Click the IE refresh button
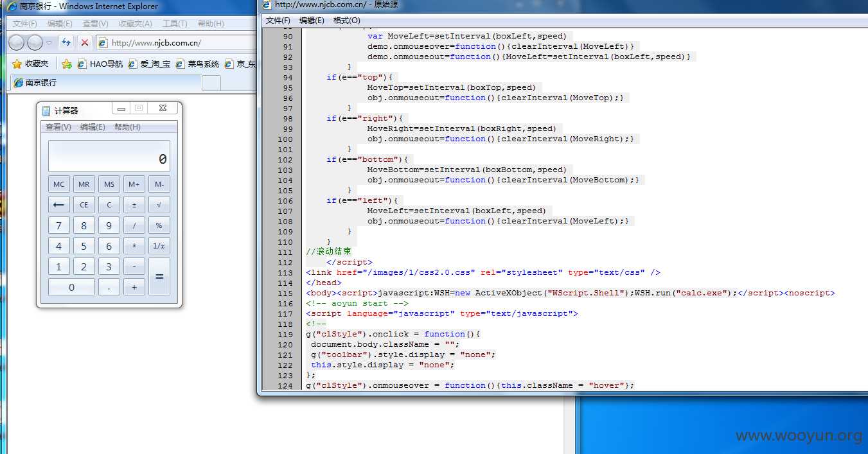Image resolution: width=868 pixels, height=454 pixels. pyautogui.click(x=66, y=43)
